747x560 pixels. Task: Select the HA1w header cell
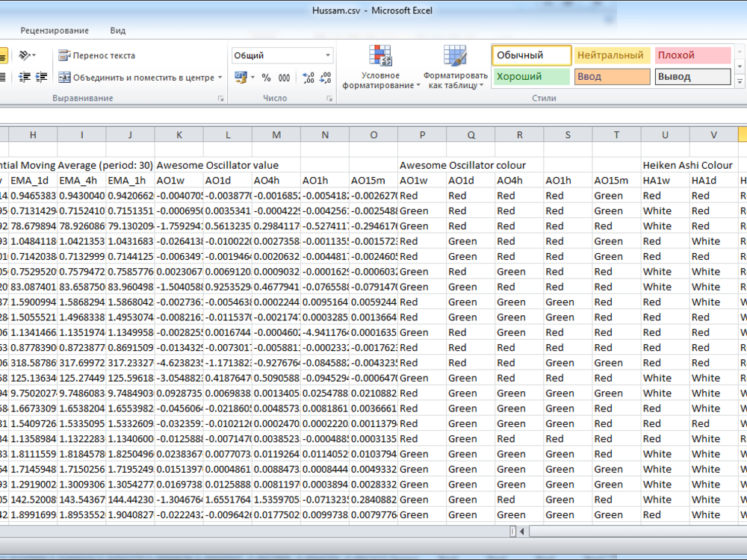click(x=665, y=181)
